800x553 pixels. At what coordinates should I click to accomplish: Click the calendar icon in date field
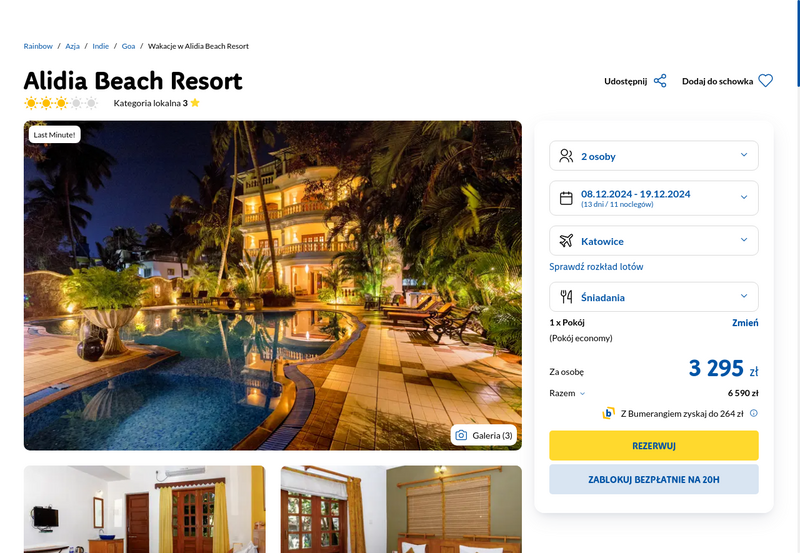(566, 198)
